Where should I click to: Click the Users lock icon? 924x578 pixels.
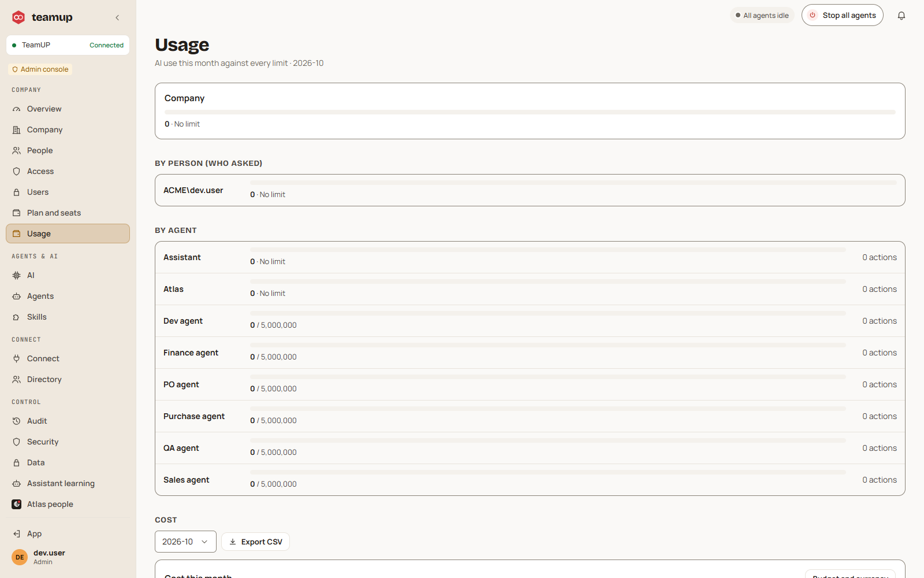coord(17,192)
